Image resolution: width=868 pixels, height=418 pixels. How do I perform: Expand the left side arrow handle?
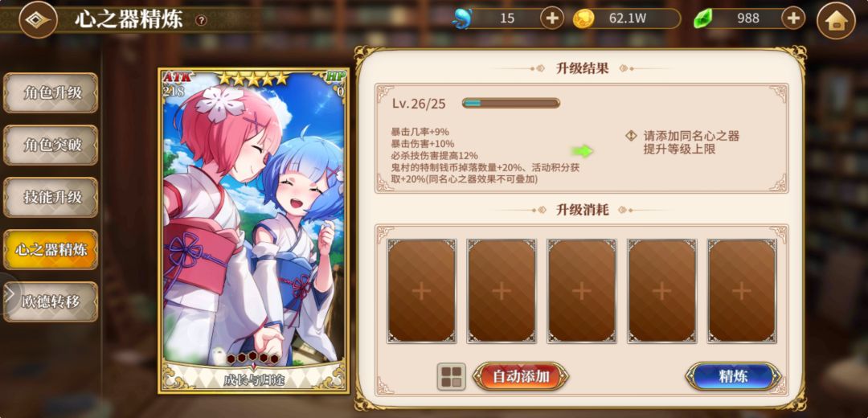tap(10, 295)
